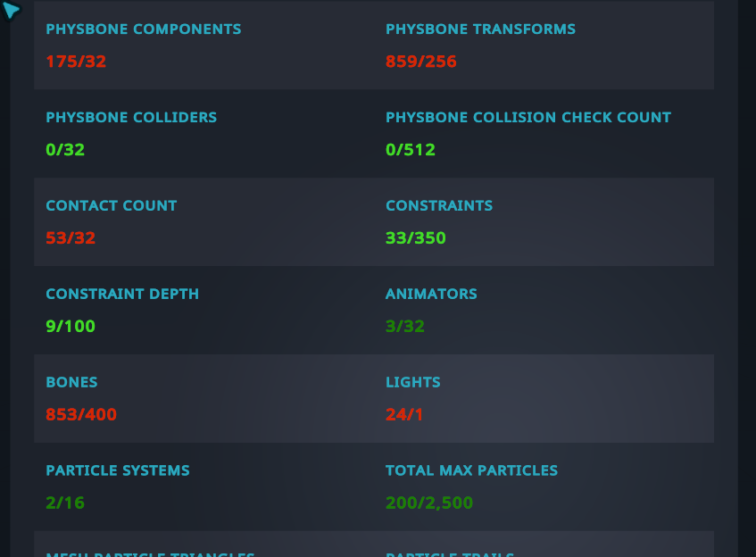Select the CONSTRAINT DEPTH label
Viewport: 756px width, 557px height.
122,295
